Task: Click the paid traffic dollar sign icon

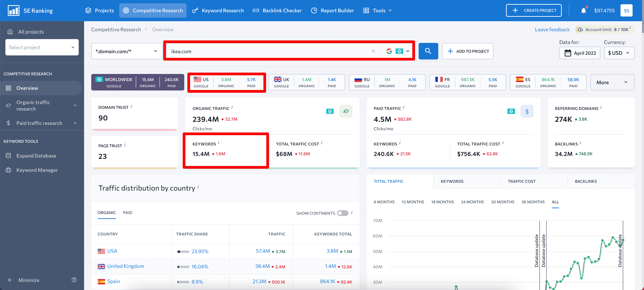Action: [x=527, y=111]
